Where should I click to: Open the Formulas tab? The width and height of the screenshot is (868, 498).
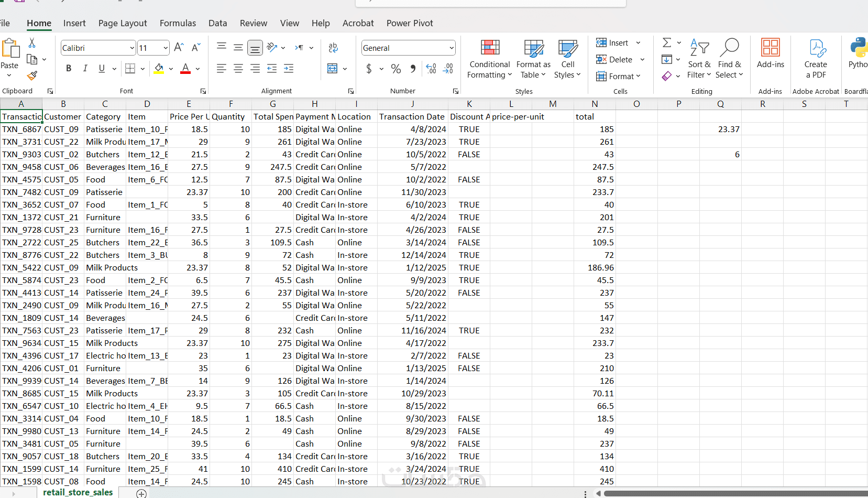[x=178, y=23]
